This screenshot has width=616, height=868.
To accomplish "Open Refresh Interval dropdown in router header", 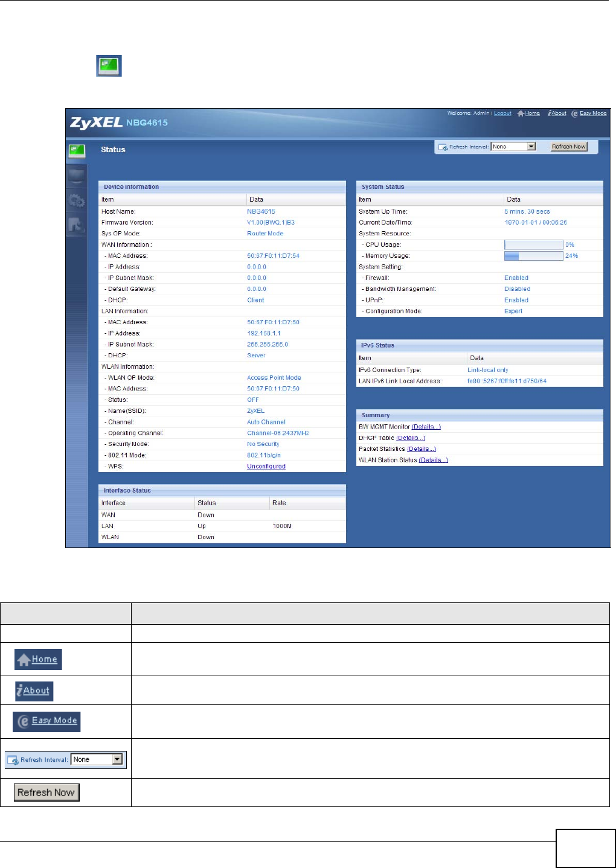I will tap(513, 147).
